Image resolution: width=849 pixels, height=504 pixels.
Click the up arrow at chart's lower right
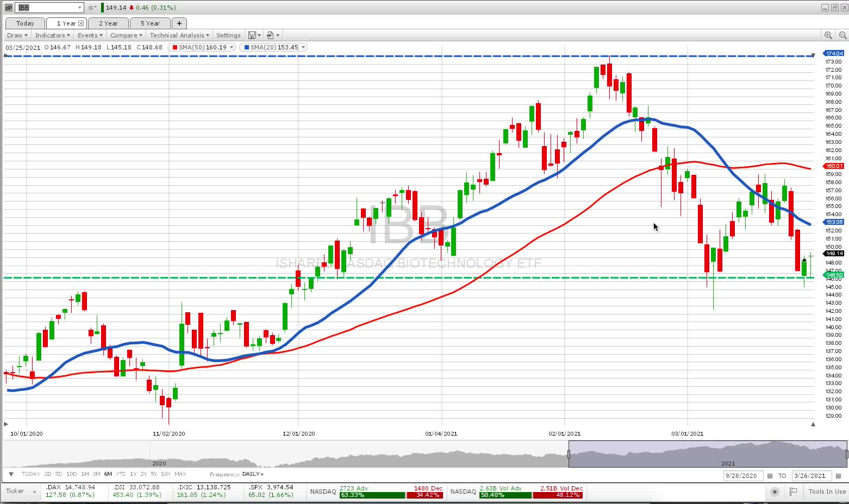pyautogui.click(x=813, y=424)
